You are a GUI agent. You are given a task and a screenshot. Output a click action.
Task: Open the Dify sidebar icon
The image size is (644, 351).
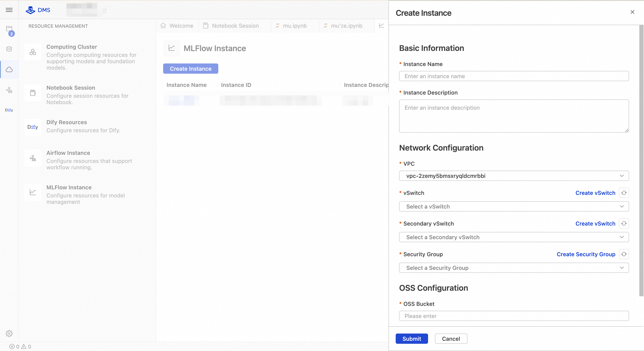(x=9, y=110)
